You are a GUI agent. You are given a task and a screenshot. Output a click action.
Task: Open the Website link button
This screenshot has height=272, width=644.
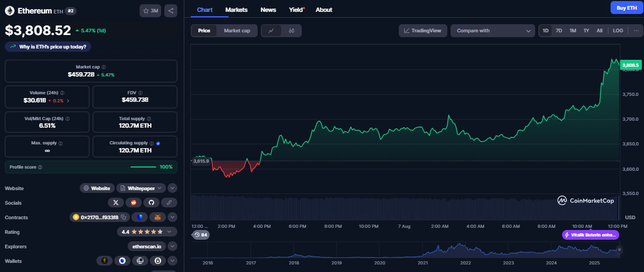97,188
